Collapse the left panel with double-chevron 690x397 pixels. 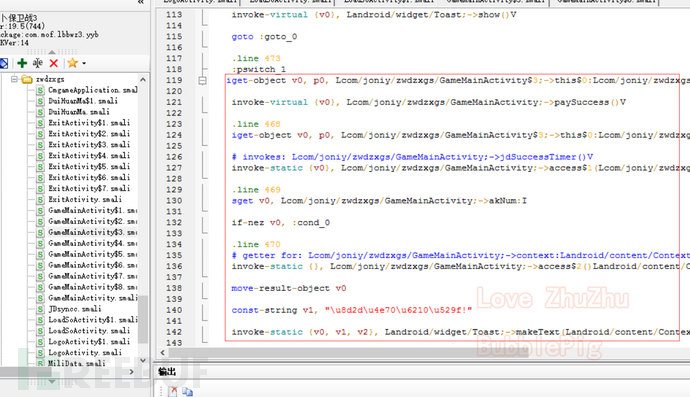(141, 2)
